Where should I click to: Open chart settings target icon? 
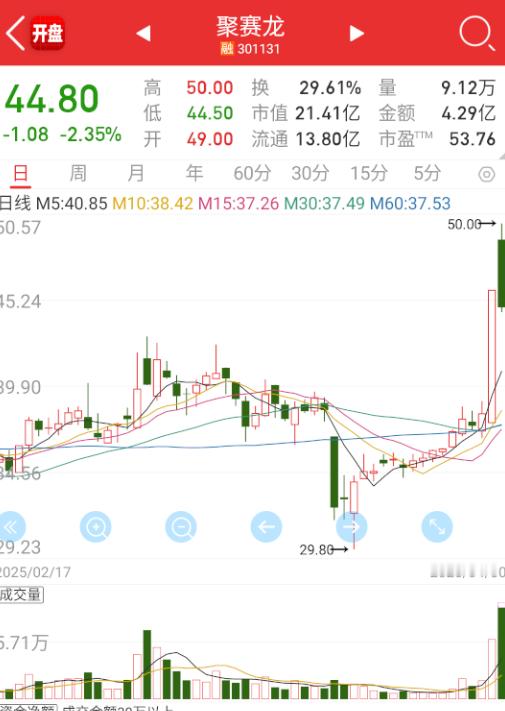[487, 174]
